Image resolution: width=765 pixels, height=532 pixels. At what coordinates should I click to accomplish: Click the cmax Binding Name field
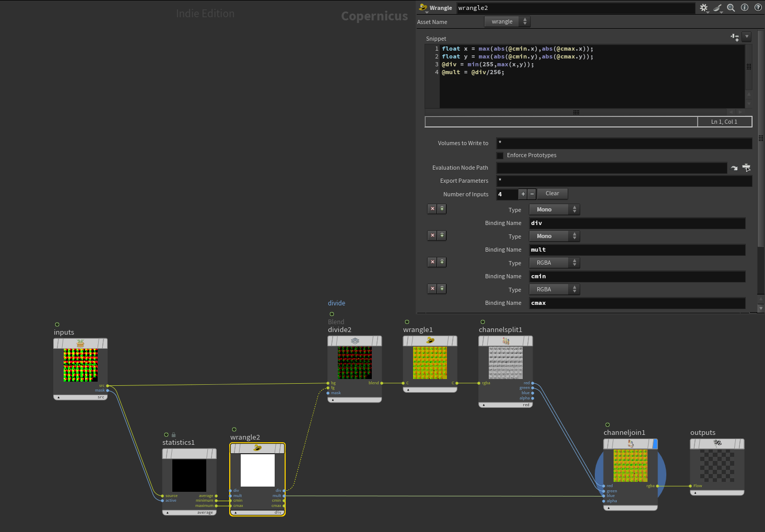(x=637, y=303)
